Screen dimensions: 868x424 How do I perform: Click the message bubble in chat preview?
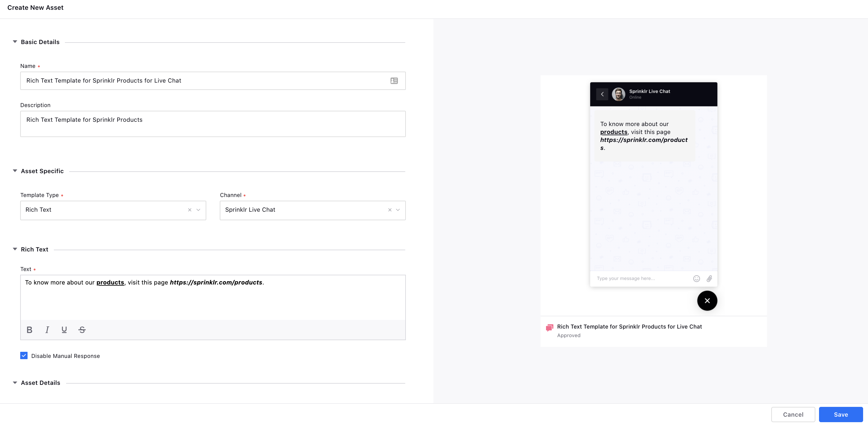point(644,136)
